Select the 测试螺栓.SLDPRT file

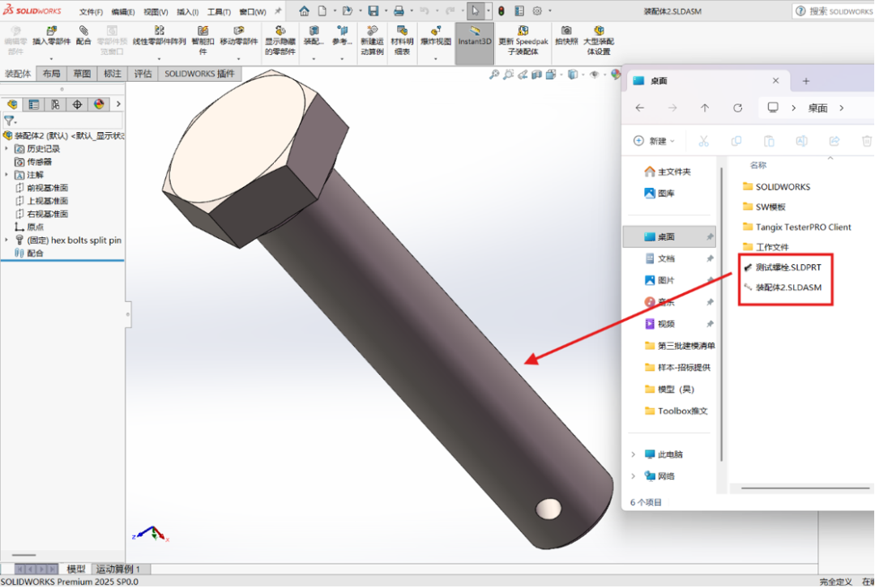coord(787,267)
